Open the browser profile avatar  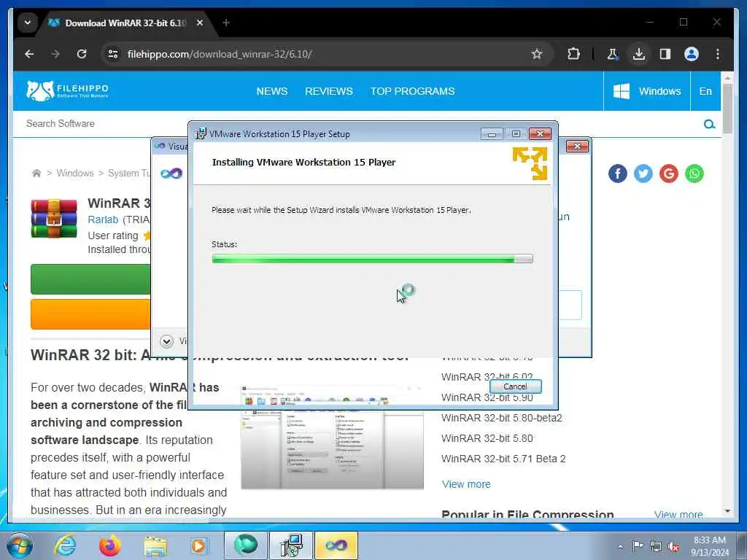692,54
